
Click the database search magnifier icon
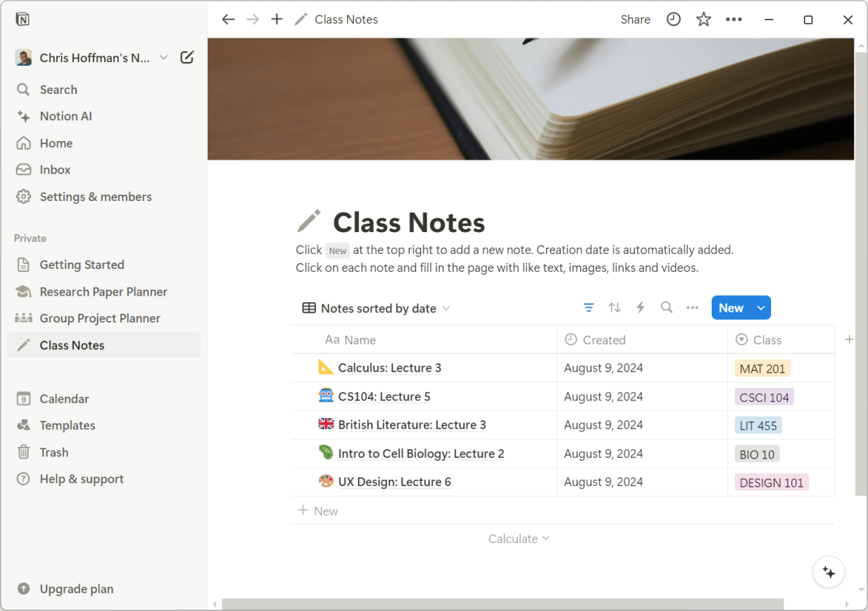pos(666,308)
